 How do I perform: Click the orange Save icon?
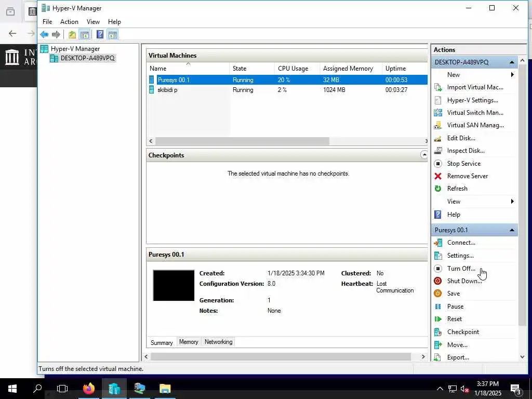438,294
